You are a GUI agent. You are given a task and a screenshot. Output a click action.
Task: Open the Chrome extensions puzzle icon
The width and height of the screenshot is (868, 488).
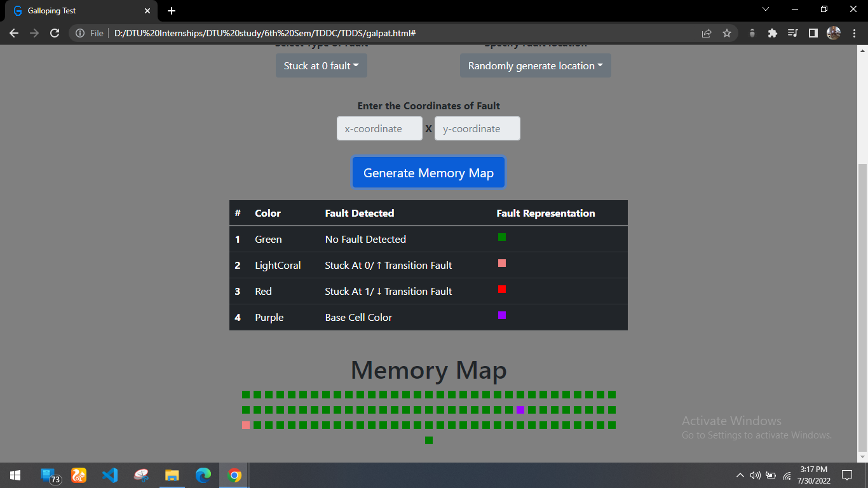coord(772,32)
